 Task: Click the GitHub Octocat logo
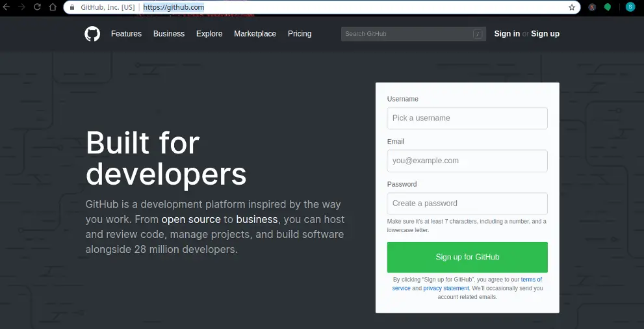point(92,34)
